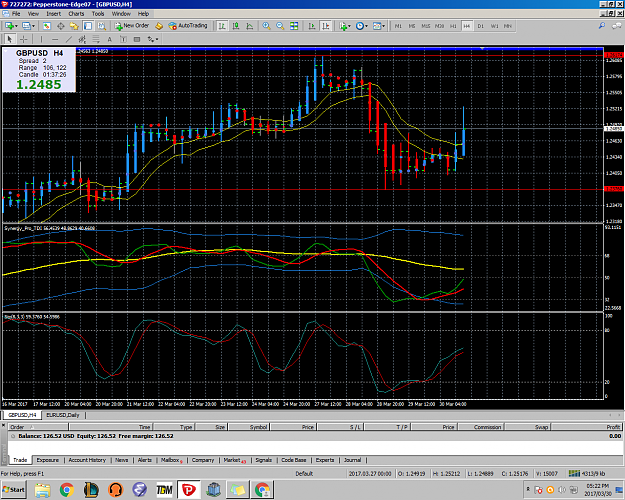The width and height of the screenshot is (625, 500).
Task: Select the Cursor arrow tool
Action: click(x=10, y=39)
